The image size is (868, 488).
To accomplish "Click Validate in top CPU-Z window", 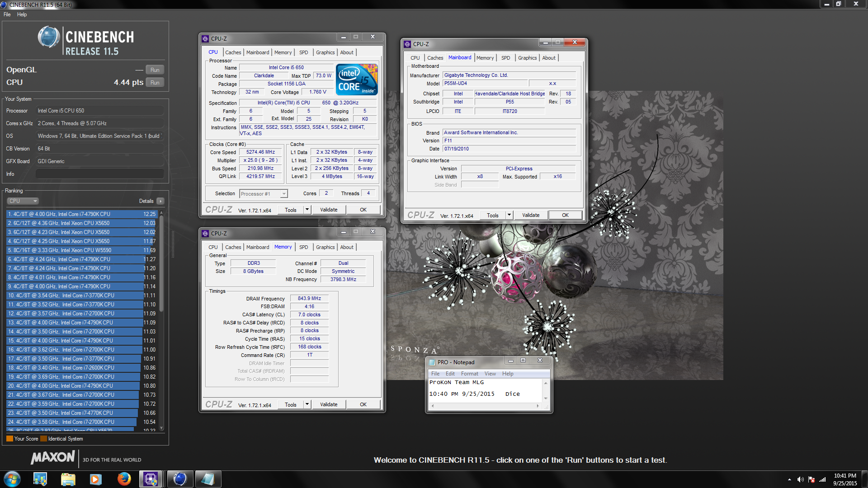I will [329, 210].
